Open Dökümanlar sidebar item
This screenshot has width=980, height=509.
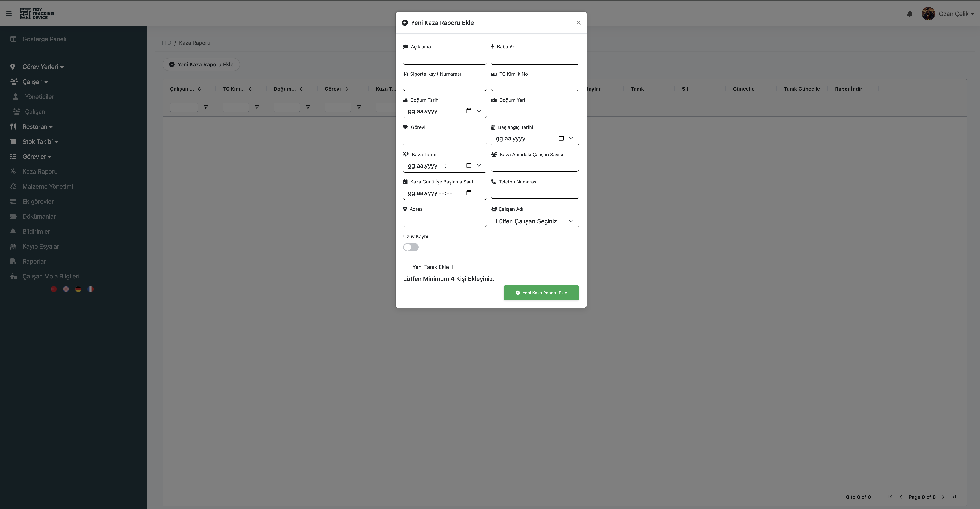point(39,217)
